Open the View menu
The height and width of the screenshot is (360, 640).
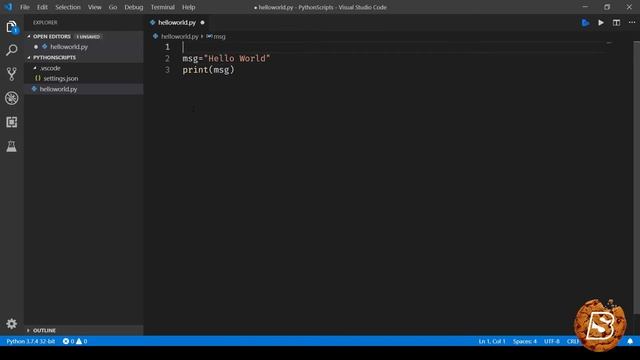pos(95,7)
